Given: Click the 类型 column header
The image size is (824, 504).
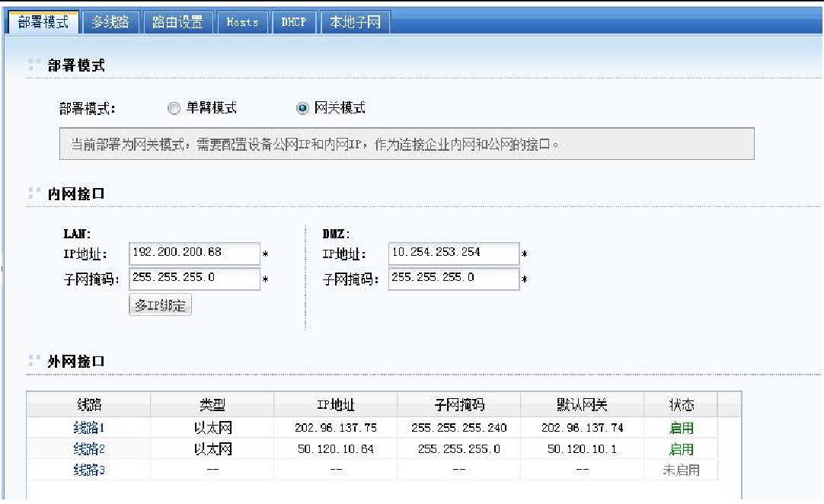Looking at the screenshot, I should point(212,404).
